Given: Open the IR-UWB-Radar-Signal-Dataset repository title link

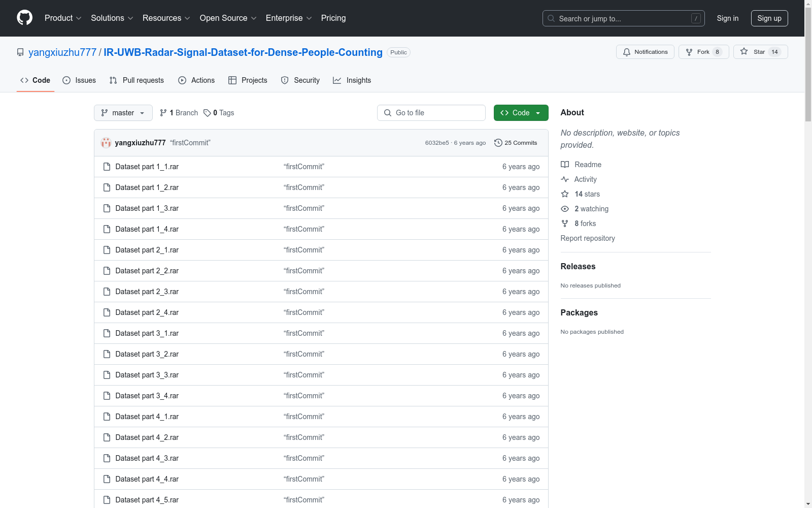Looking at the screenshot, I should pos(243,52).
